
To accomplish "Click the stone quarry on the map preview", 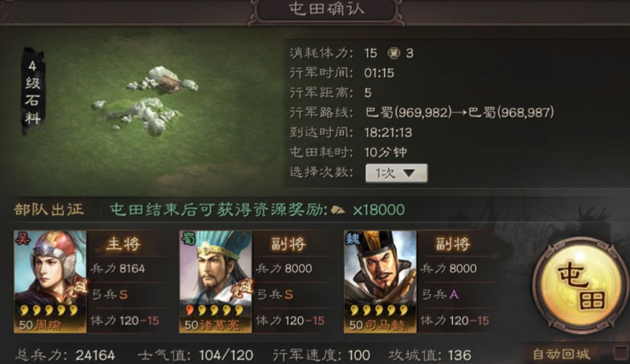I will [x=146, y=100].
